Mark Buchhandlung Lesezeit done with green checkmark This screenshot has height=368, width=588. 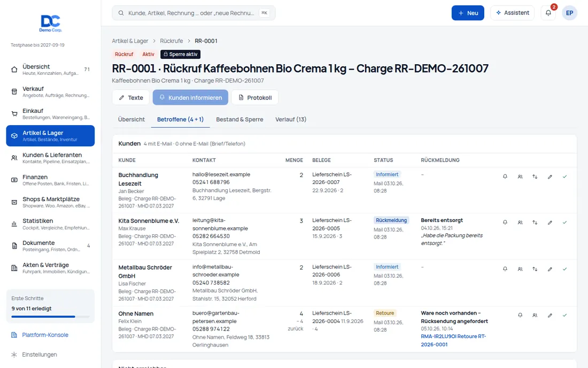pyautogui.click(x=564, y=177)
